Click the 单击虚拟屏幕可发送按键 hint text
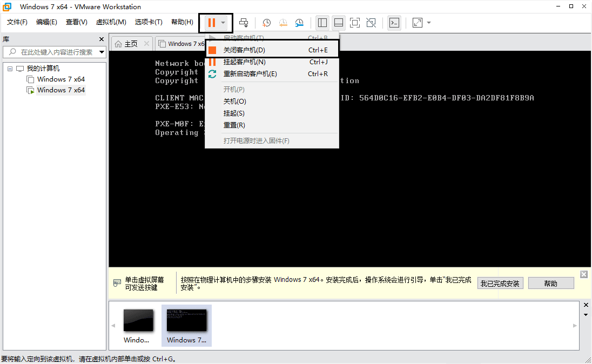Screen dimensions: 592x364 (x=145, y=284)
